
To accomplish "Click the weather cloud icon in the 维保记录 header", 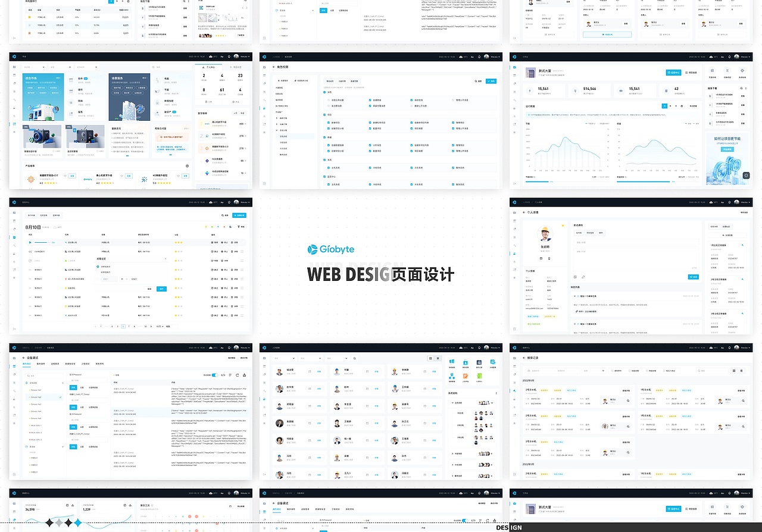I will coord(711,348).
